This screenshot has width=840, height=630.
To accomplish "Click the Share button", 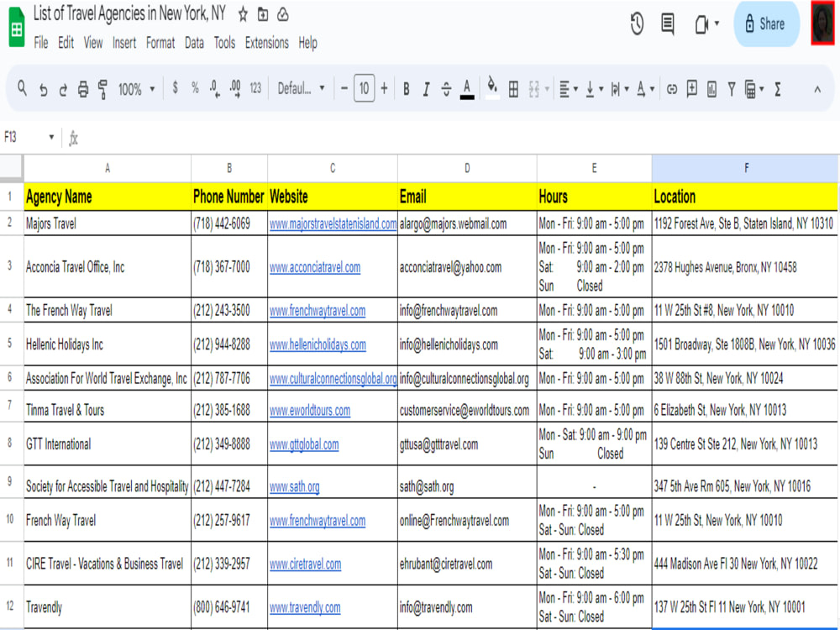I will click(767, 24).
